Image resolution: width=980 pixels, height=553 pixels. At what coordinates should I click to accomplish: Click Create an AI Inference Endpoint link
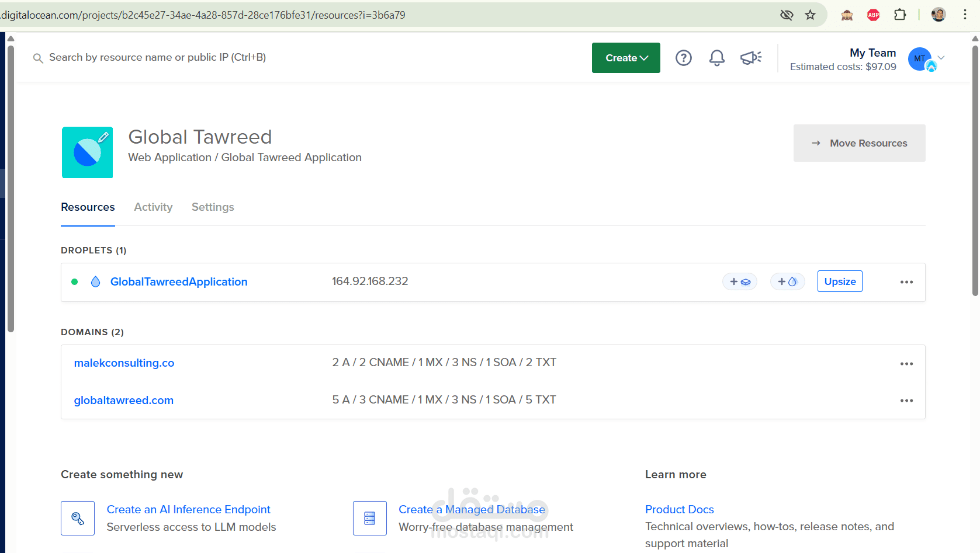189,510
